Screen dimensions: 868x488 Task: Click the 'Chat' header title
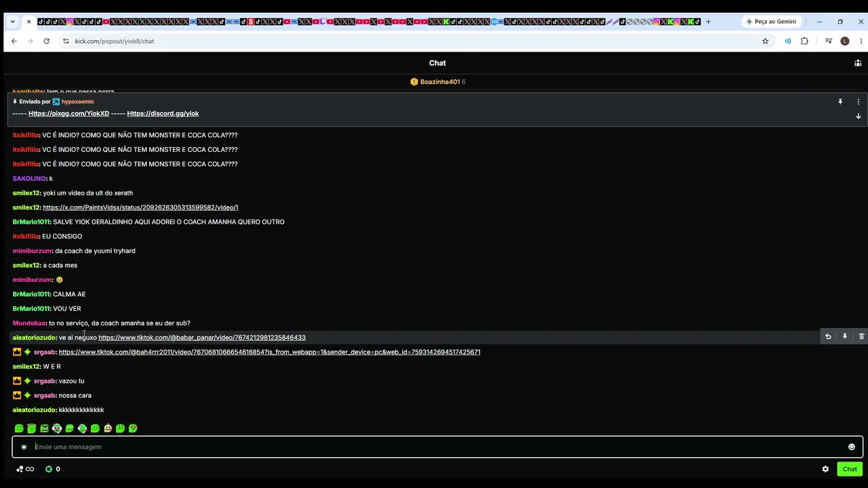tap(437, 63)
